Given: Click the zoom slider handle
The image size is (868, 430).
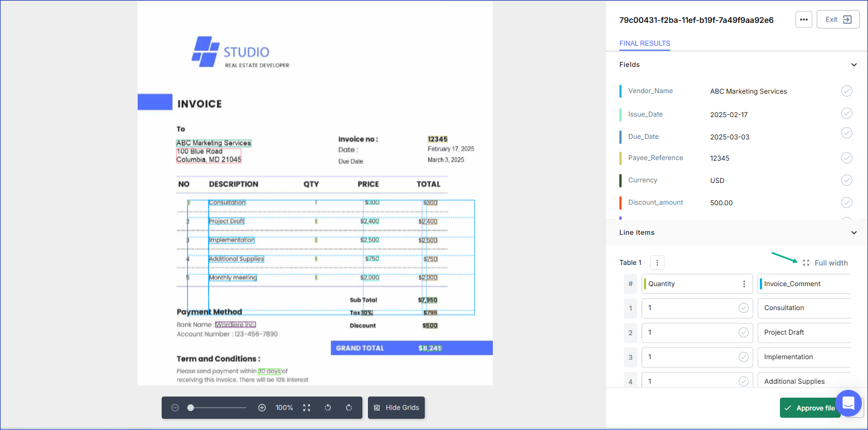Looking at the screenshot, I should pyautogui.click(x=191, y=408).
